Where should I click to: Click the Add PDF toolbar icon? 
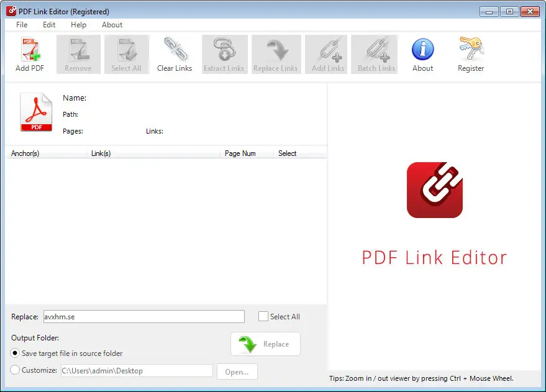(x=30, y=54)
